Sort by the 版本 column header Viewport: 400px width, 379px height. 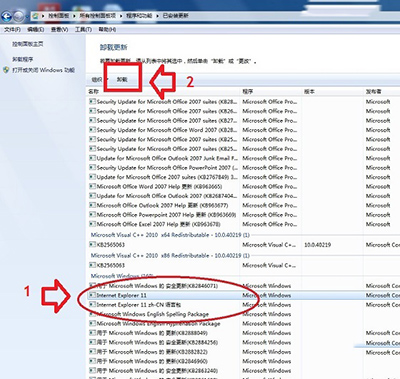[309, 91]
